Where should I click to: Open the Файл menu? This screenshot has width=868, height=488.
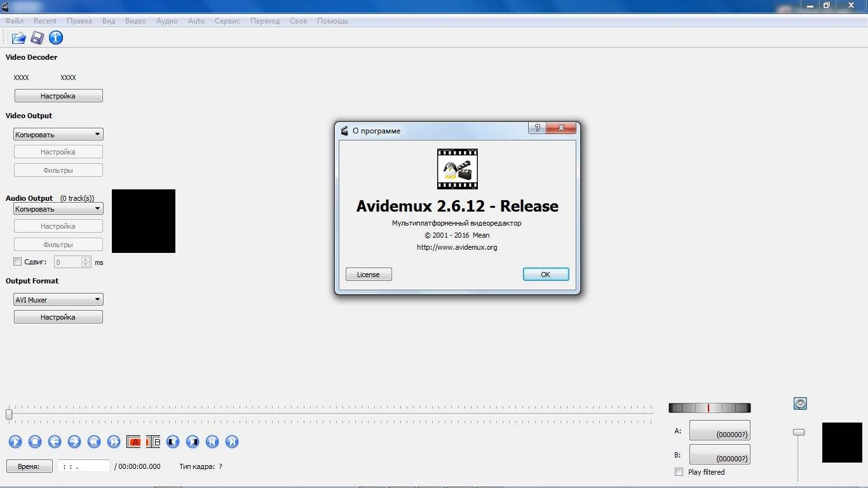coord(14,21)
